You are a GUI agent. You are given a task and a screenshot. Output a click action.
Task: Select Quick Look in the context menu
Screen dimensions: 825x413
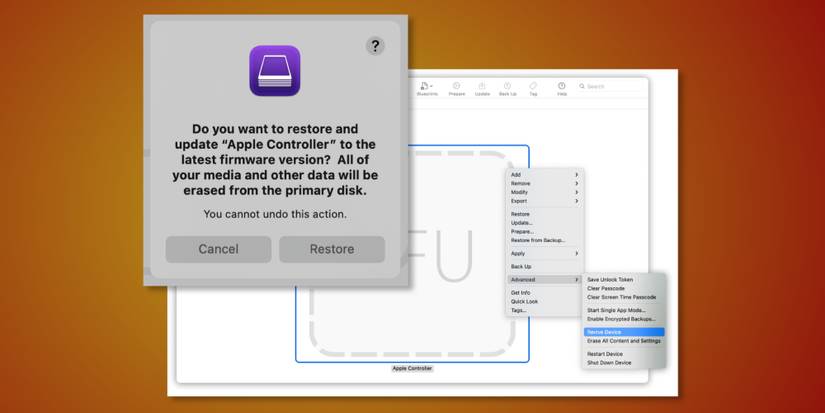point(545,301)
